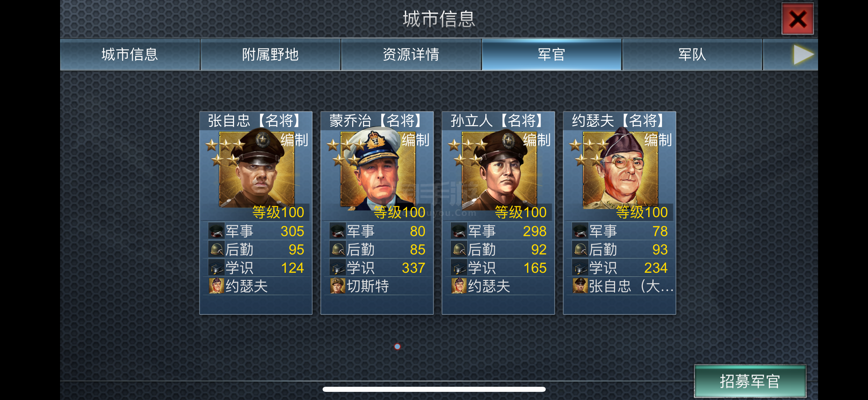Select 孙立人 officer portrait
868x400 pixels.
(x=499, y=170)
